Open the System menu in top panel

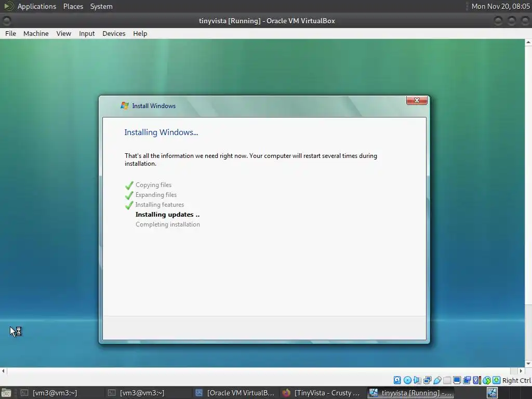point(101,6)
